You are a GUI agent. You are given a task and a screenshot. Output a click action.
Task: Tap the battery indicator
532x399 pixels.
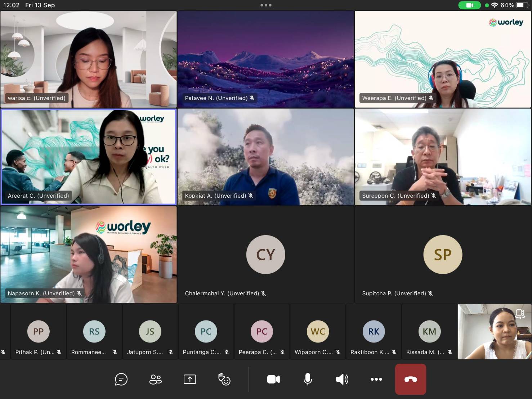tap(522, 5)
